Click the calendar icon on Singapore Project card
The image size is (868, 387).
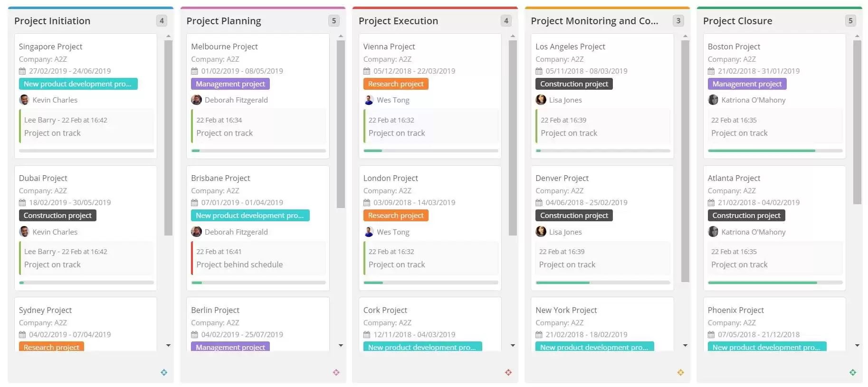coord(22,71)
